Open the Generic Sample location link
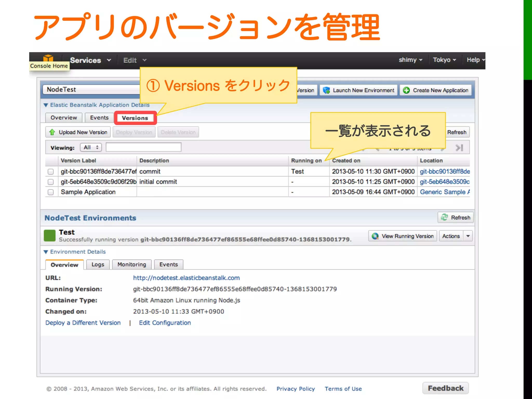The height and width of the screenshot is (399, 532). pyautogui.click(x=445, y=192)
